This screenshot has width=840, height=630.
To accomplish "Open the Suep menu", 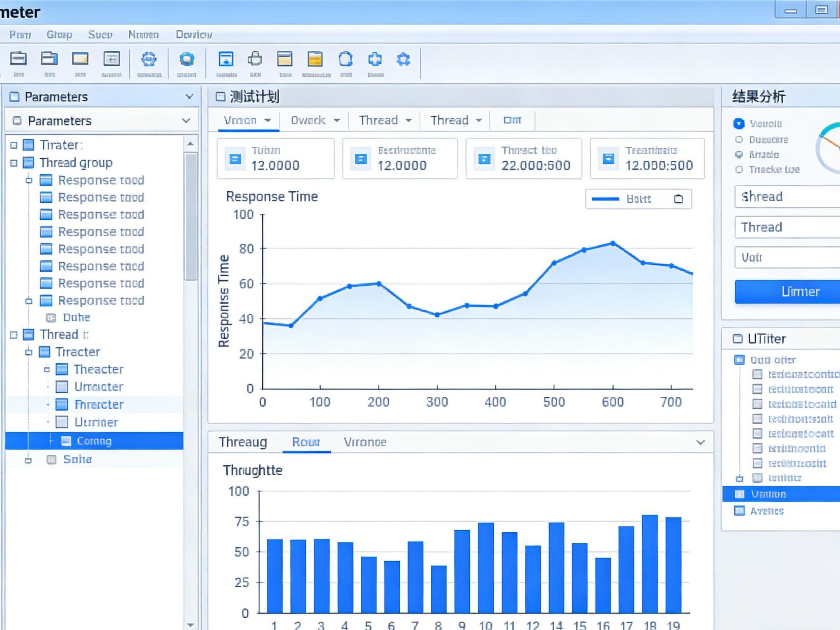I will coord(100,35).
